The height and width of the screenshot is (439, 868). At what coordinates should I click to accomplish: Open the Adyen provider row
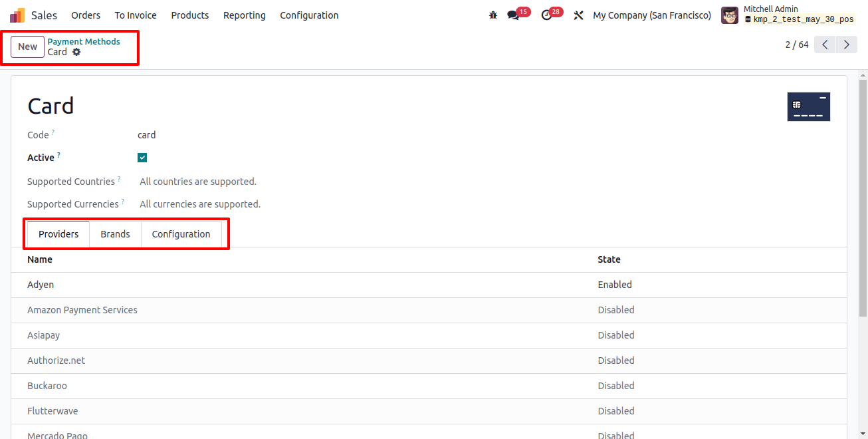tap(429, 285)
